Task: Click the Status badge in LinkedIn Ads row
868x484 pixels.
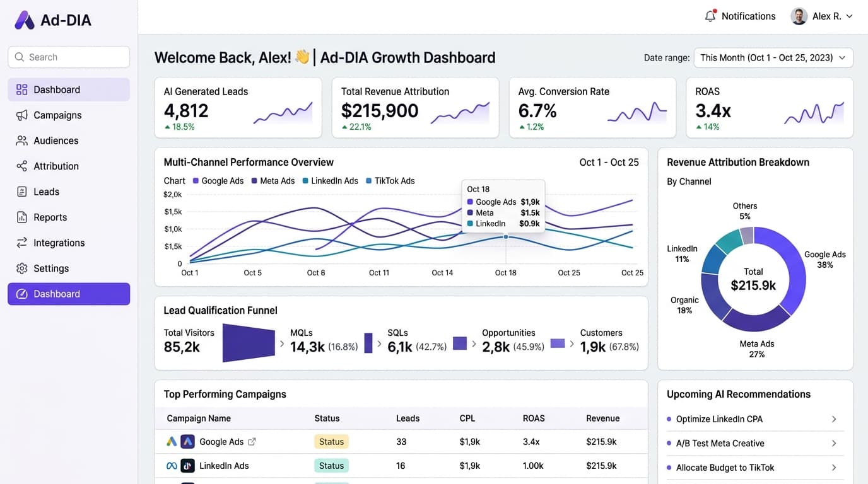Action: coord(331,466)
